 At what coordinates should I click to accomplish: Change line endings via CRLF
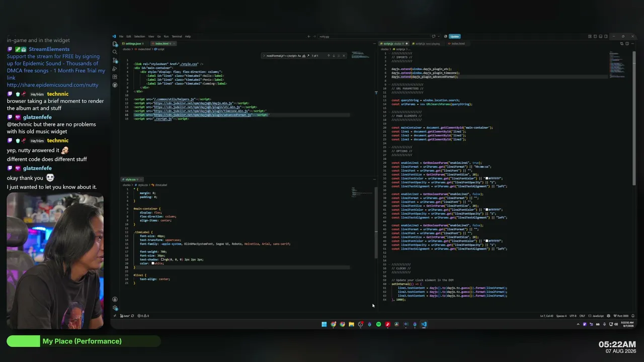[x=582, y=316]
